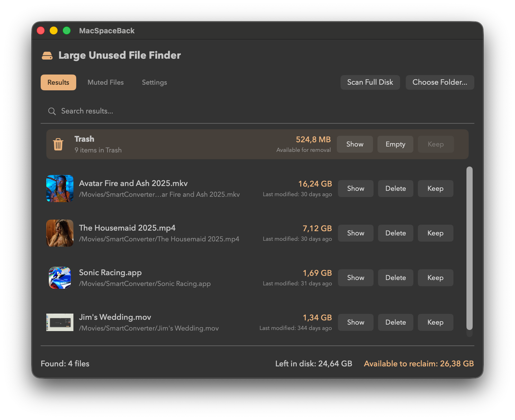Select The Housemaid 2025 thumbnail
515x420 pixels.
click(x=60, y=233)
